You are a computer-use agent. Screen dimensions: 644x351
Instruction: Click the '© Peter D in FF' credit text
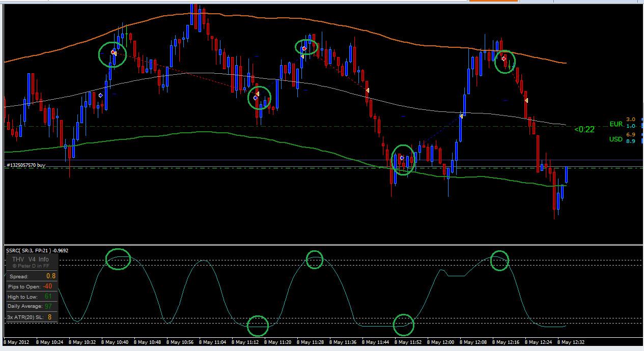(x=31, y=266)
